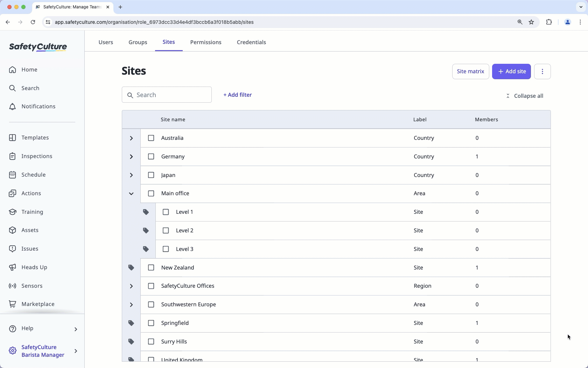Screen dimensions: 588x368
Task: Click the Help question mark icon
Action: pyautogui.click(x=12, y=329)
